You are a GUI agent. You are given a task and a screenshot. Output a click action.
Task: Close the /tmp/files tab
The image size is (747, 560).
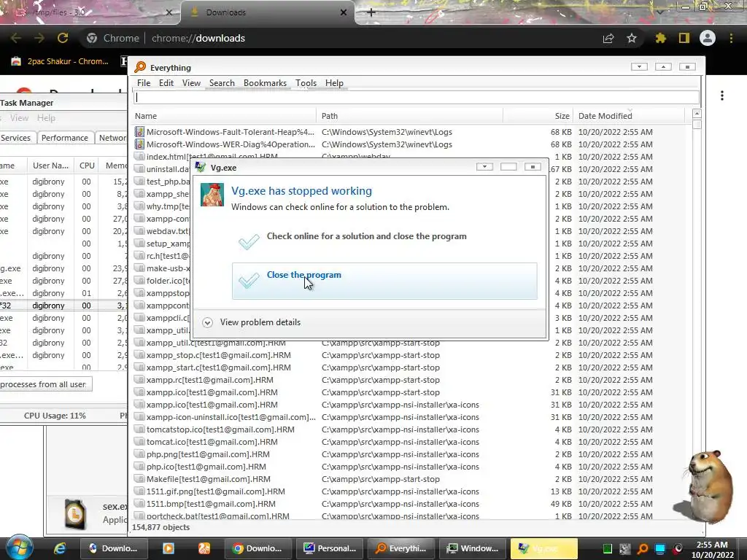[x=169, y=12]
